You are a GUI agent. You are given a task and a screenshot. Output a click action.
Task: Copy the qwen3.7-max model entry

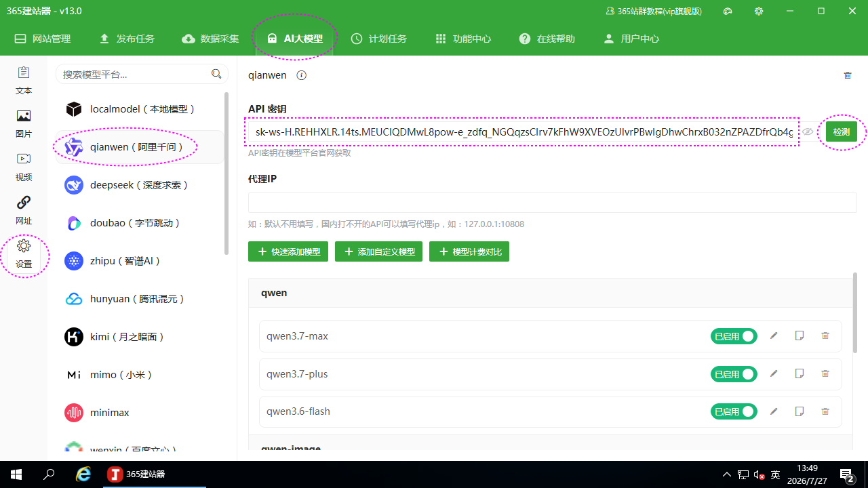(x=800, y=335)
